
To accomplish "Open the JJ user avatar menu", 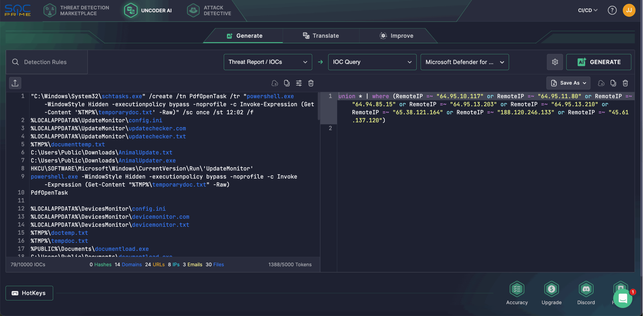I will [629, 10].
